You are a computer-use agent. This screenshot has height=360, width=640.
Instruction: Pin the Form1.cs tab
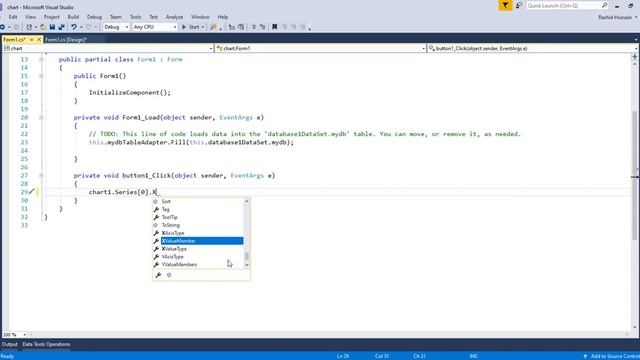pos(31,40)
